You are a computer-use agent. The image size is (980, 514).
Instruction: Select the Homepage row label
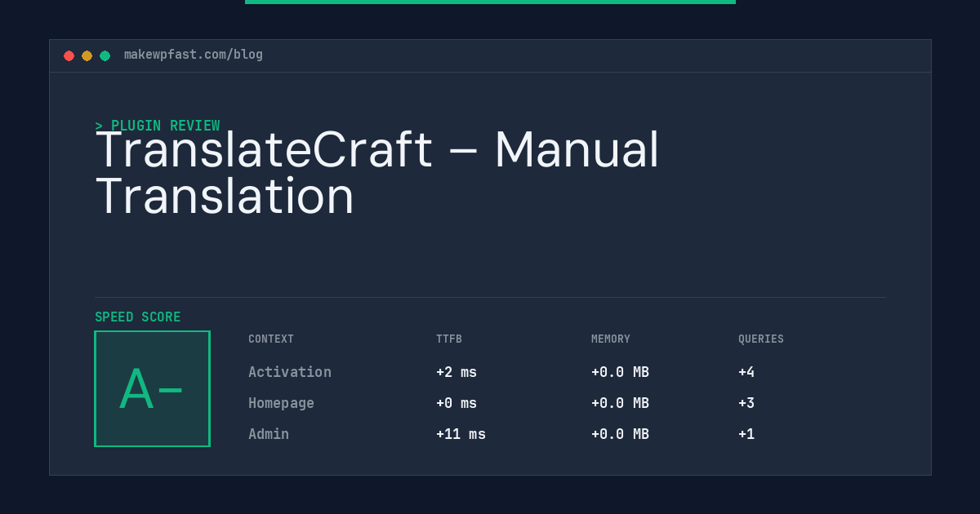(281, 403)
